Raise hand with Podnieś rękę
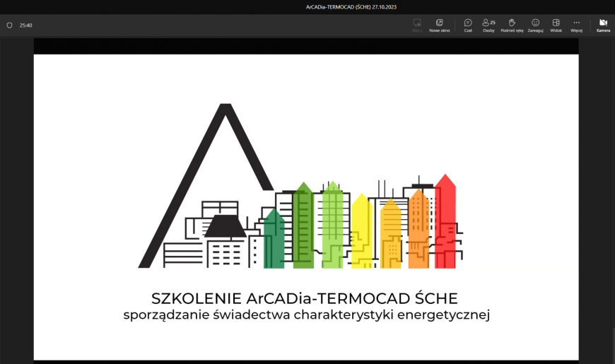This screenshot has width=615, height=364. pos(512,25)
